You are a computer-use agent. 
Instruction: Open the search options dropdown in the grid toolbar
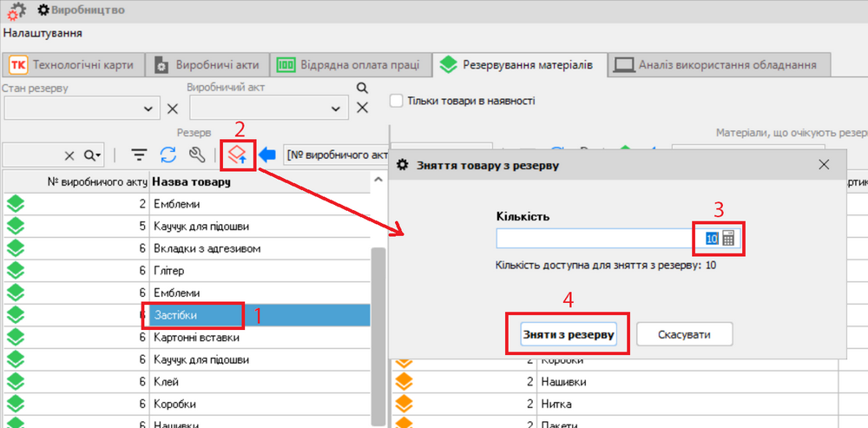[92, 155]
